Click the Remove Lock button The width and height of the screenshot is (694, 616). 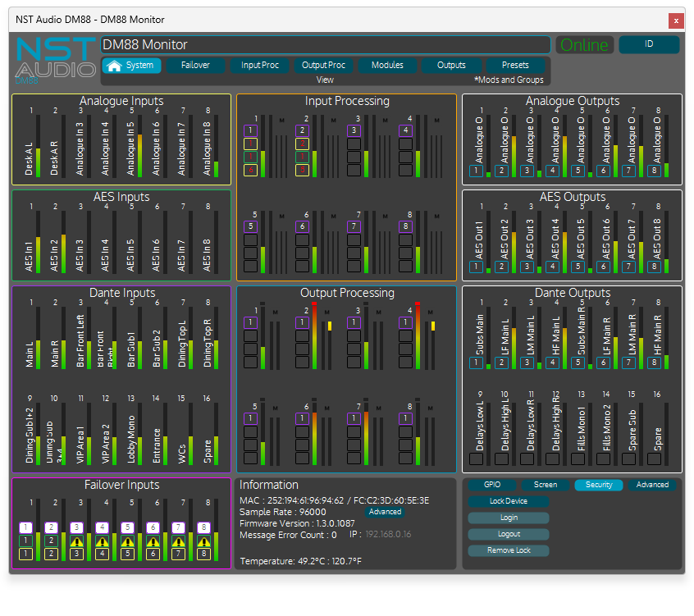coord(509,550)
